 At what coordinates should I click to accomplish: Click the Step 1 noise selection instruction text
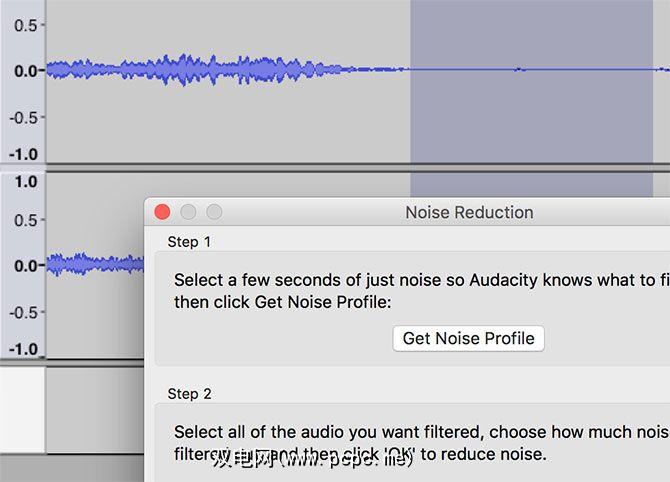(420, 291)
